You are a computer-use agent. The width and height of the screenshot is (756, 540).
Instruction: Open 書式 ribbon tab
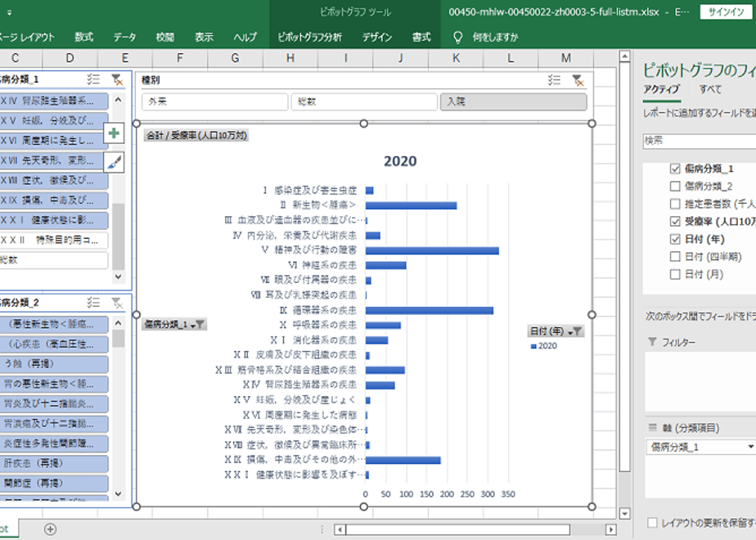tap(421, 37)
